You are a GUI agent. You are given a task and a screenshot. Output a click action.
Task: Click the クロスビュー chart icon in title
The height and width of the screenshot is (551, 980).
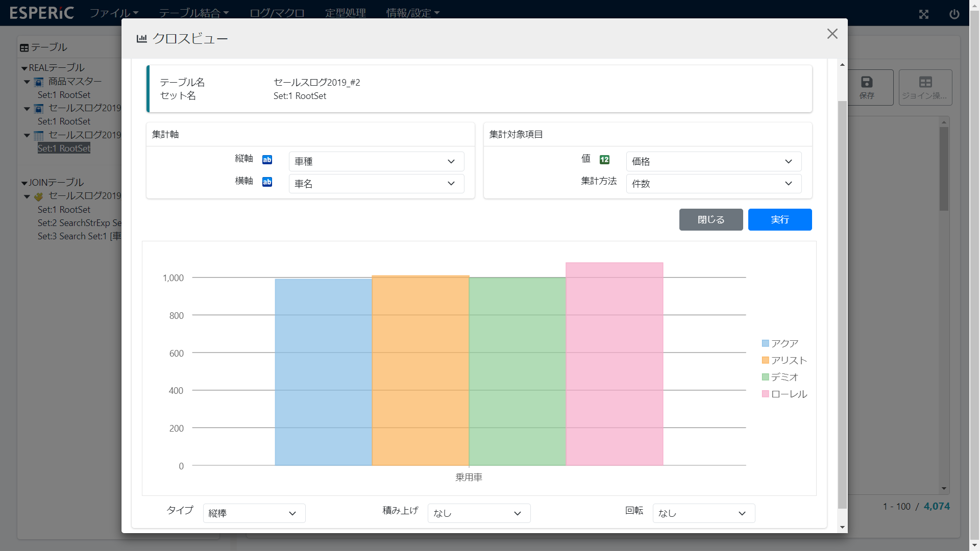tap(142, 38)
